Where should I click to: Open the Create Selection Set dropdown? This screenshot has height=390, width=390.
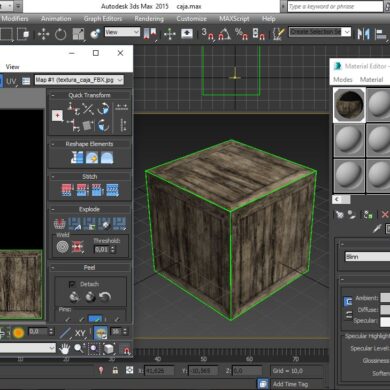[x=320, y=32]
